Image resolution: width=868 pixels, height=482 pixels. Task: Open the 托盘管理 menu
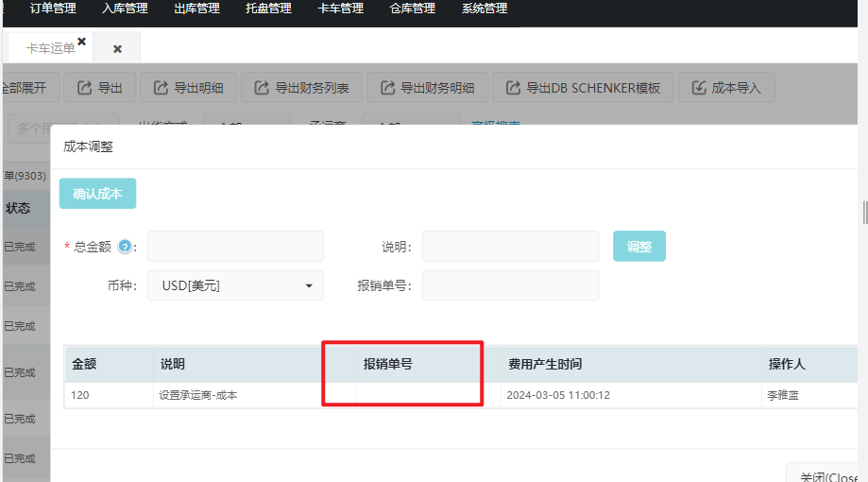[x=269, y=9]
